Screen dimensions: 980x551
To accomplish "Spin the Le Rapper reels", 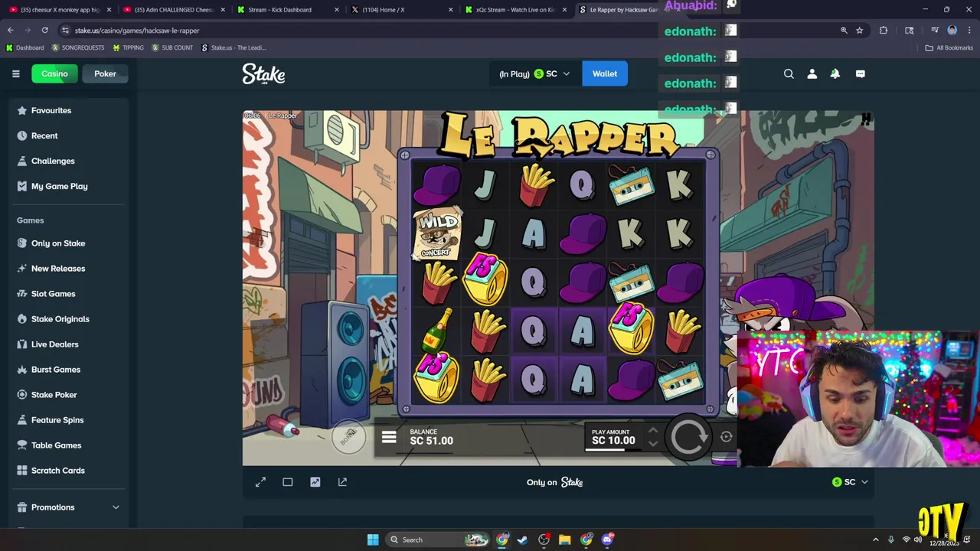I will coord(689,437).
